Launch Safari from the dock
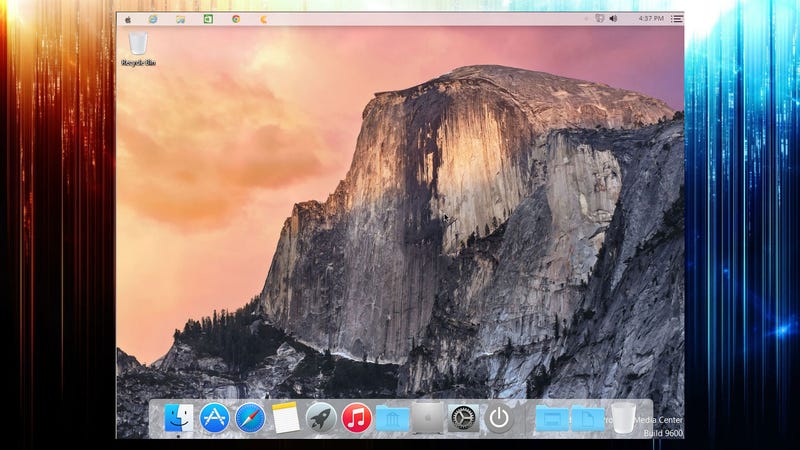The height and width of the screenshot is (450, 800). [x=250, y=418]
